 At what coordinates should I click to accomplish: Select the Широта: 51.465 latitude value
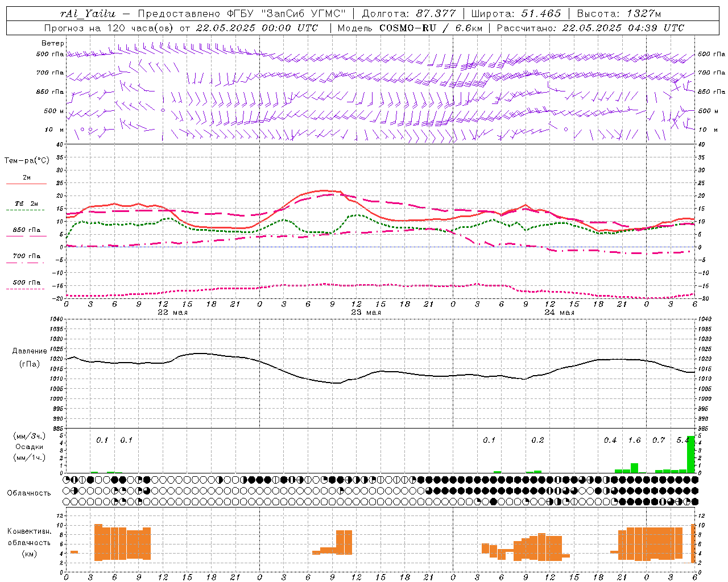516,14
